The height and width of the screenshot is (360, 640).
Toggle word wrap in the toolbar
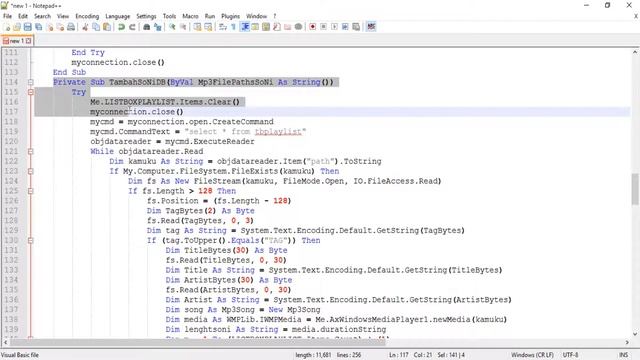tap(222, 27)
